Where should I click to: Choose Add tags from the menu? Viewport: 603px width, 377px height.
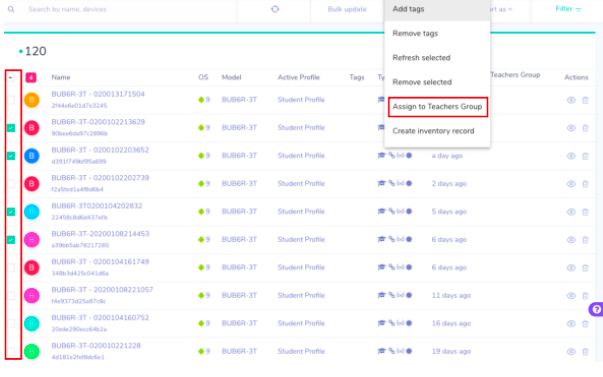437,9
